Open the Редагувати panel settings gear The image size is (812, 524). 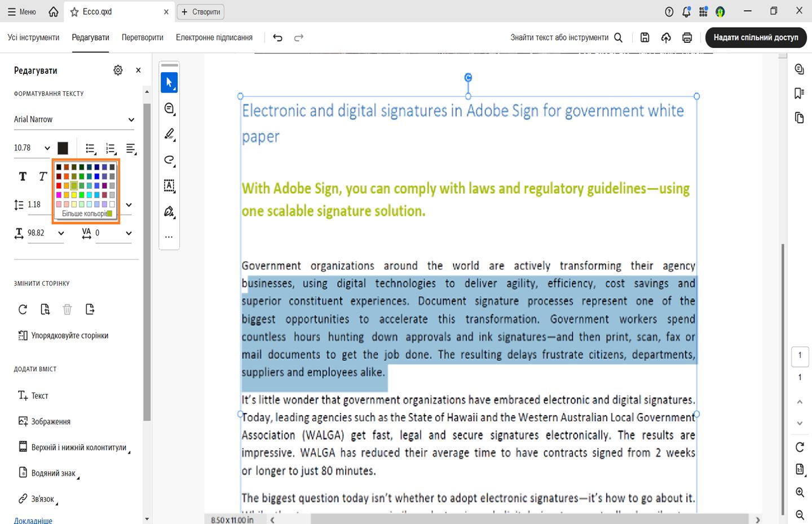point(118,70)
